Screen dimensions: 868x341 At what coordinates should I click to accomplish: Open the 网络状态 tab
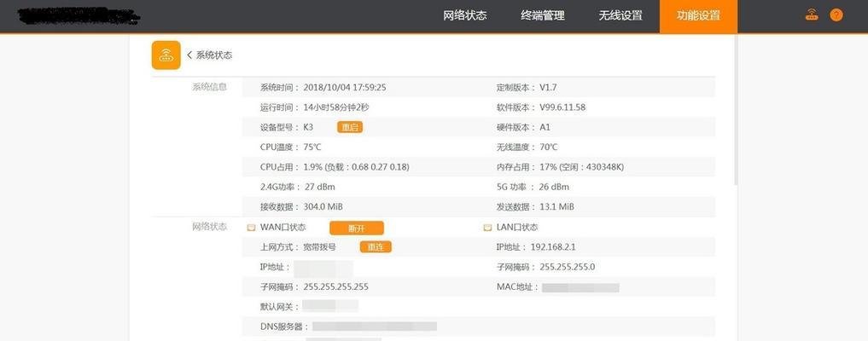click(465, 15)
